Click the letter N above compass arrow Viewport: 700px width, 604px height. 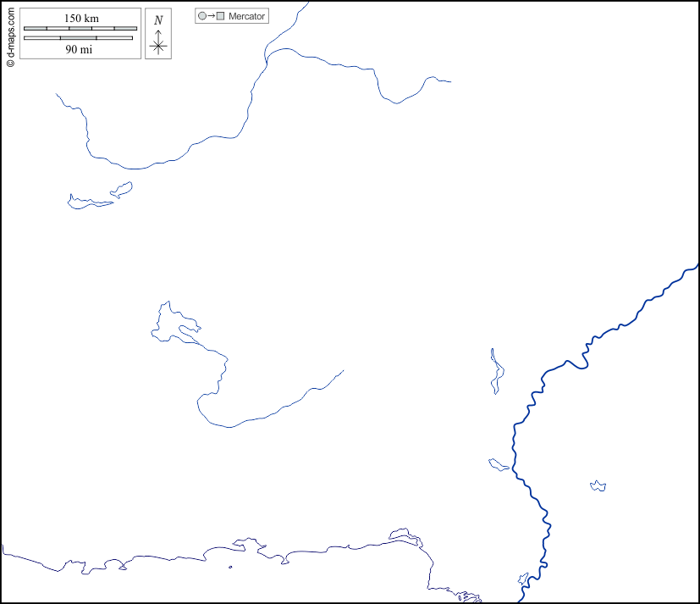point(158,20)
